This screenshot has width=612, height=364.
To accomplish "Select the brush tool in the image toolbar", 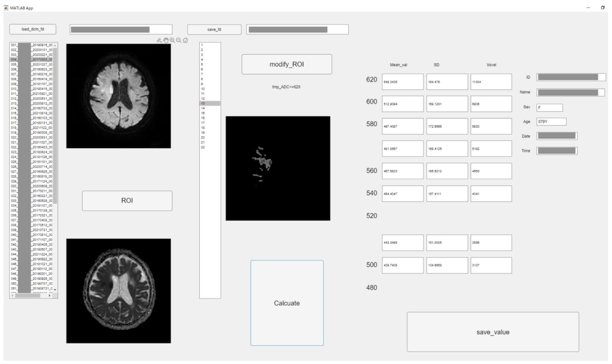I will pos(159,40).
